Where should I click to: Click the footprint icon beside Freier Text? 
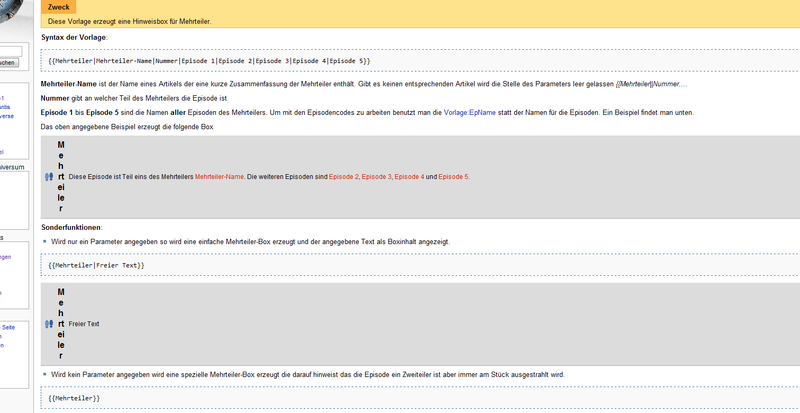pos(49,324)
